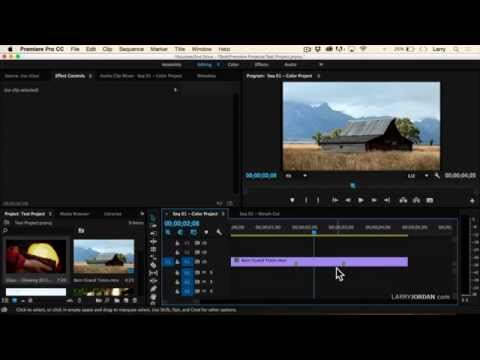The height and width of the screenshot is (360, 480).
Task: Click the Extract button
Action: tap(416, 200)
